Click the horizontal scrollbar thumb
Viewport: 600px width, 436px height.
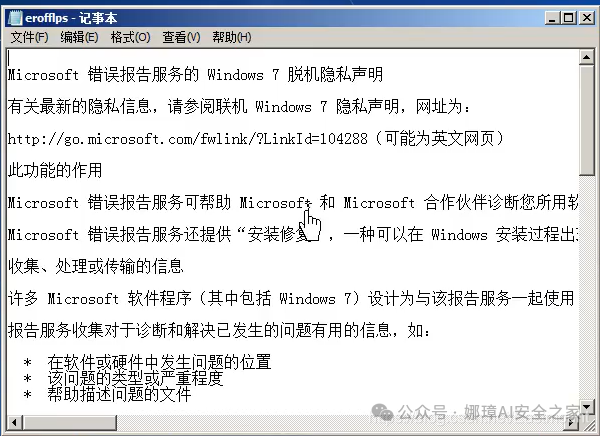(70, 422)
